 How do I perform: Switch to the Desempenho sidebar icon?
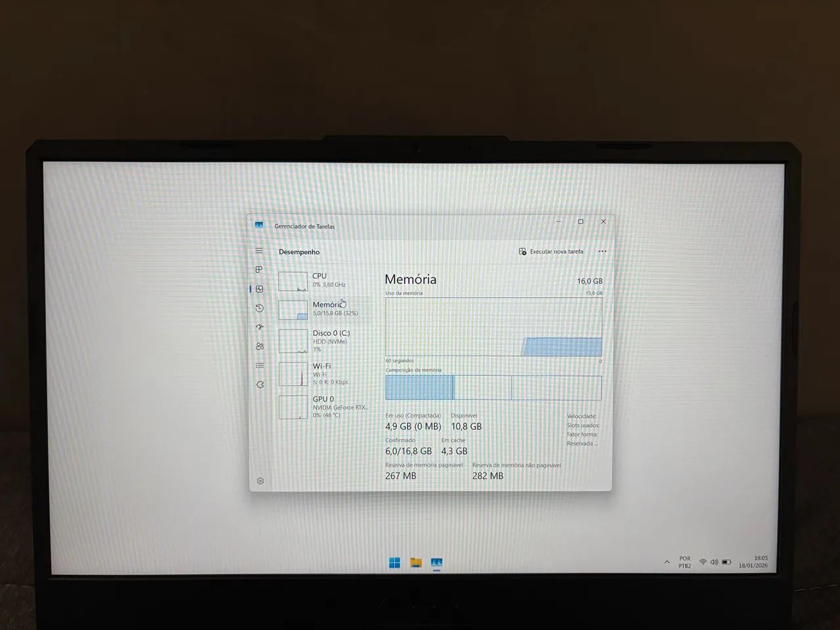259,288
